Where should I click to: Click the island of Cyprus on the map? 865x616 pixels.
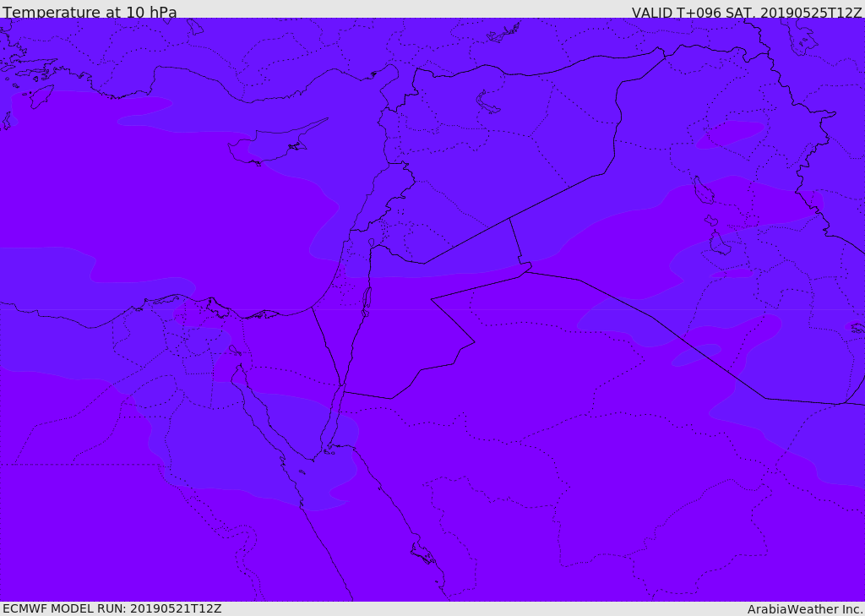point(270,144)
